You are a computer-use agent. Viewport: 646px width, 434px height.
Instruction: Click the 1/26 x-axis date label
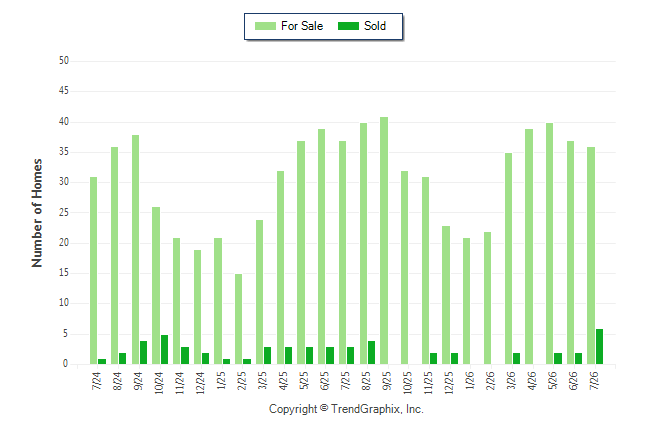coord(470,380)
